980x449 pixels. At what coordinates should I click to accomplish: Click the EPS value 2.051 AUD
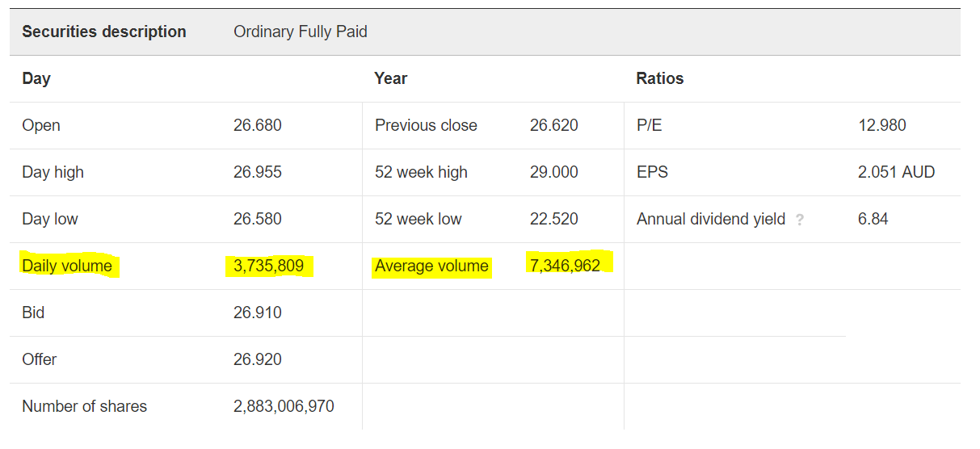[x=897, y=172]
